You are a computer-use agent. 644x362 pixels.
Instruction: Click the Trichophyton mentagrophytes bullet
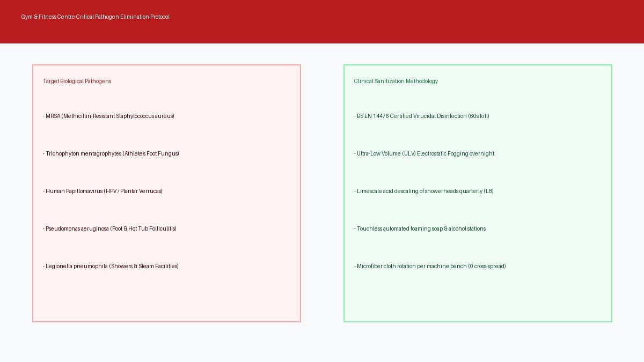(x=111, y=153)
